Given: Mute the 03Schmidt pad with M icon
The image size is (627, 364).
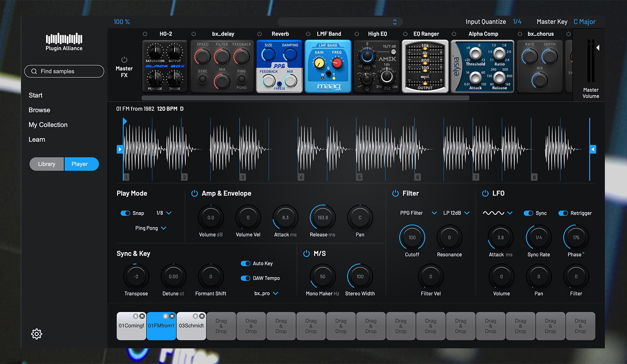Looking at the screenshot, I should [201, 316].
